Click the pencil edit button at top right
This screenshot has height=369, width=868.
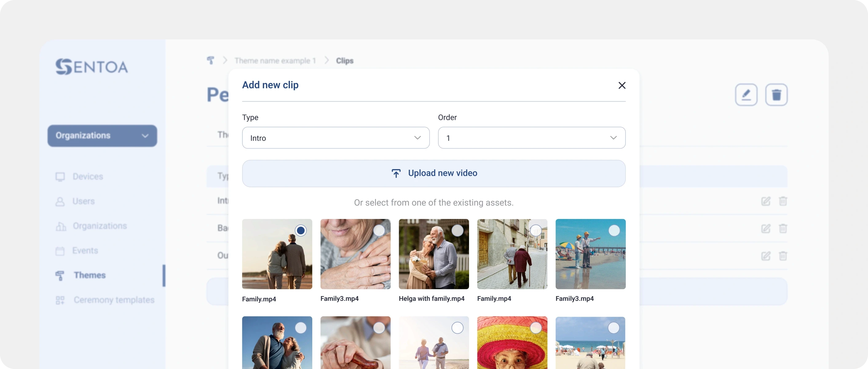coord(746,95)
